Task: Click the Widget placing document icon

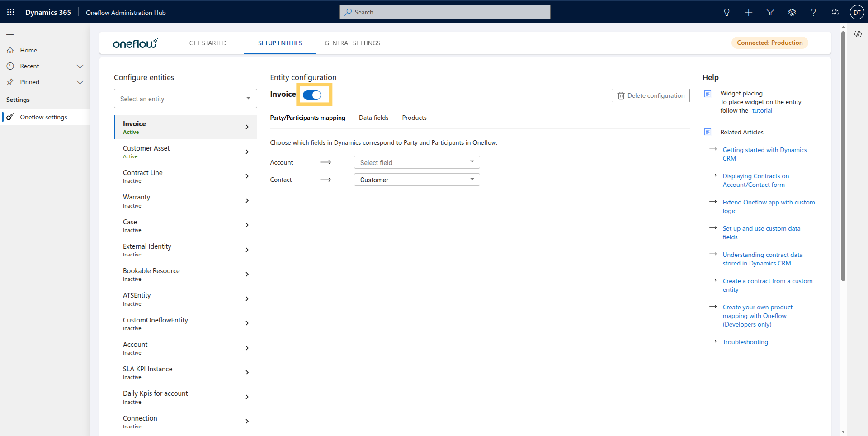Action: (x=708, y=94)
